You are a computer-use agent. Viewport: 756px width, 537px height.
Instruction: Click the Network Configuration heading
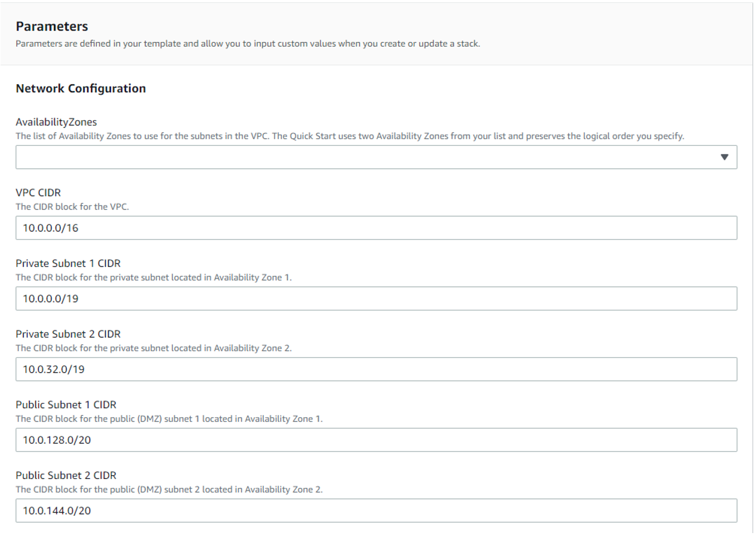[81, 88]
